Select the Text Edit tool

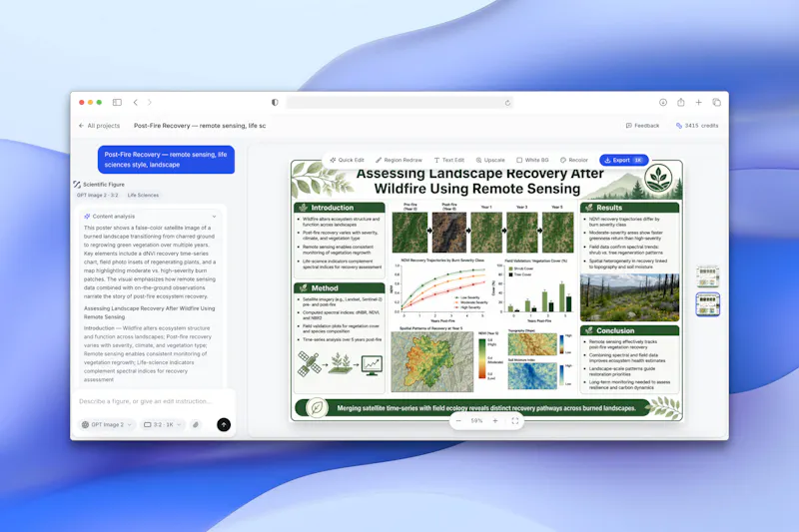point(448,160)
